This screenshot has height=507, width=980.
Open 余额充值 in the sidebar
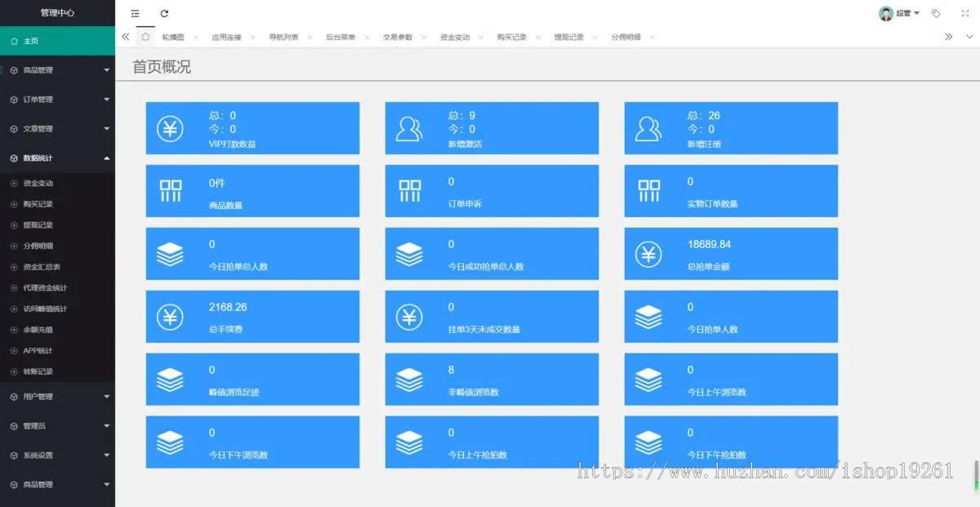click(x=57, y=330)
